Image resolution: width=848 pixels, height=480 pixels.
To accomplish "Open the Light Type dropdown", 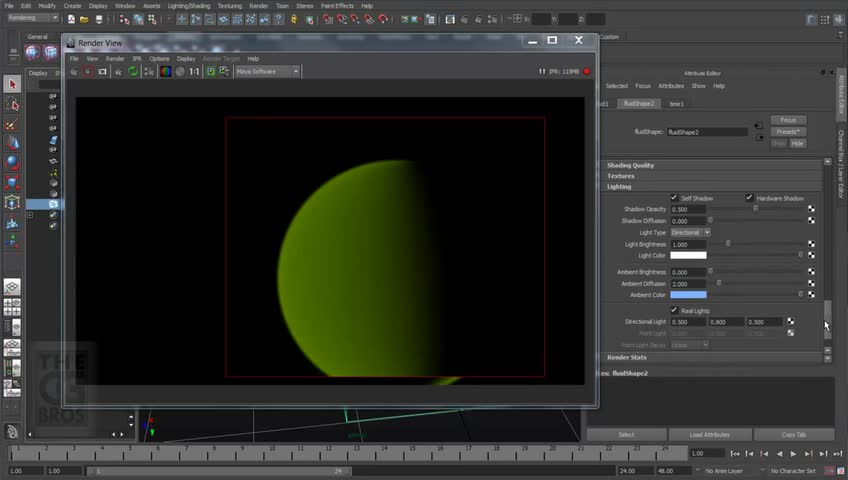I will 690,232.
